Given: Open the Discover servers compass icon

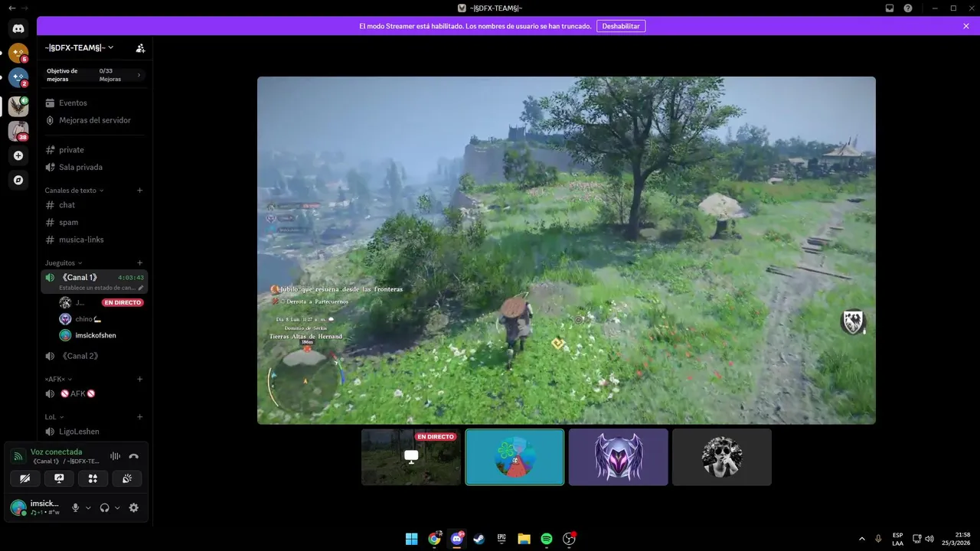Looking at the screenshot, I should (x=18, y=180).
